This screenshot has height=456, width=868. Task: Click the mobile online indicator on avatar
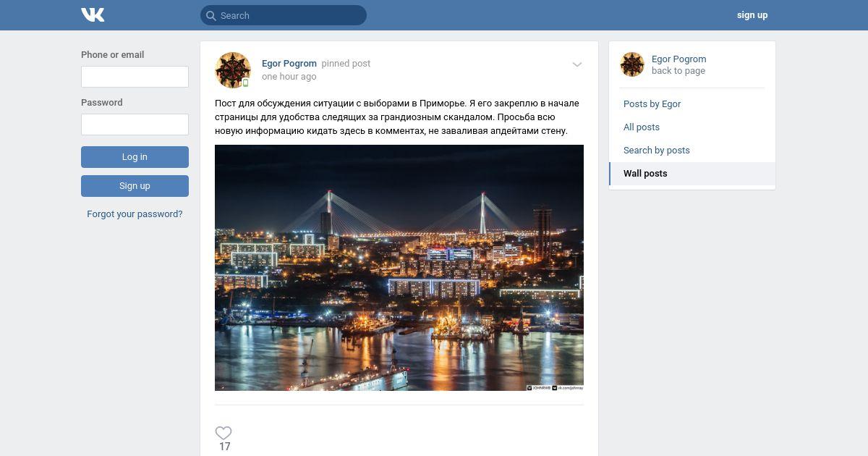tap(245, 83)
